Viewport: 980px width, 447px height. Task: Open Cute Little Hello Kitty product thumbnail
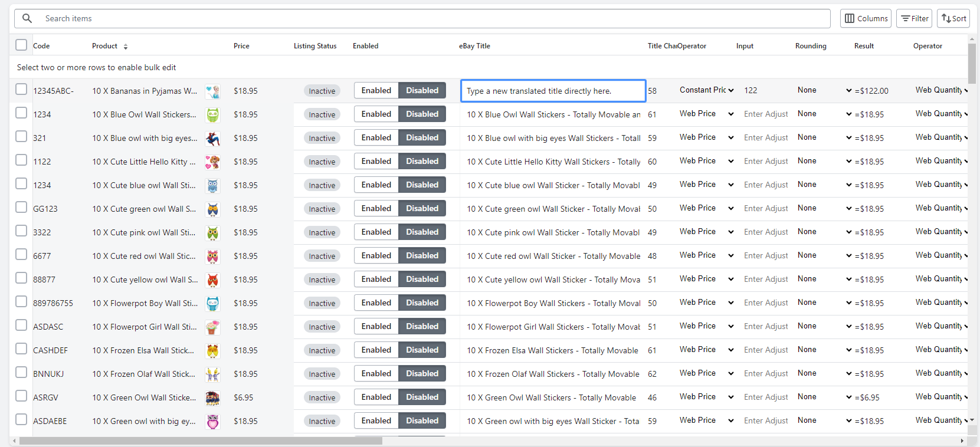pyautogui.click(x=212, y=162)
